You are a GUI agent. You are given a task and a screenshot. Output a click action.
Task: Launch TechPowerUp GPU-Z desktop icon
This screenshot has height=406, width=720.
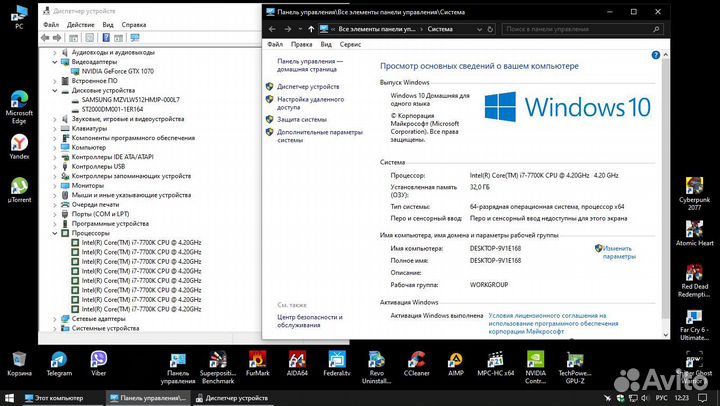pyautogui.click(x=575, y=368)
